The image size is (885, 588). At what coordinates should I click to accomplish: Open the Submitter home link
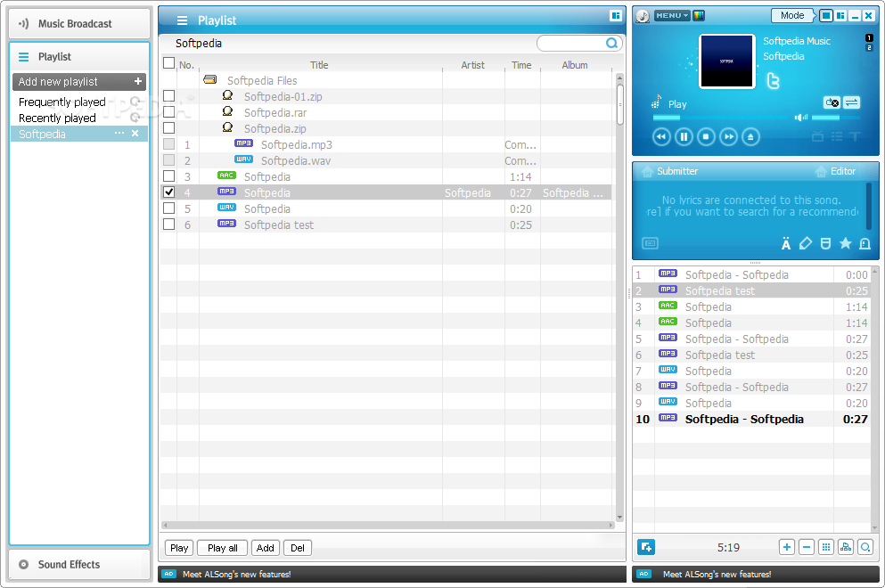click(x=669, y=171)
